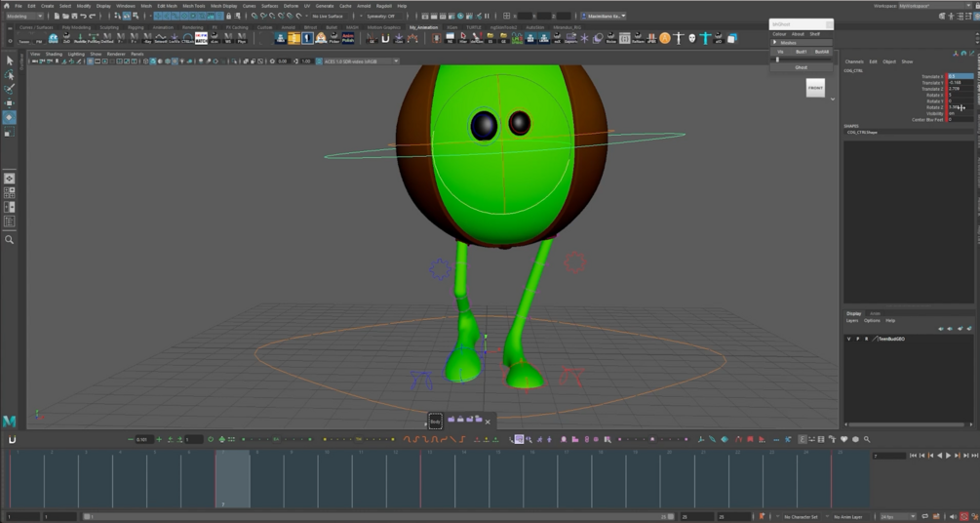Click the Select tool arrow icon
The height and width of the screenshot is (523, 980).
click(10, 60)
